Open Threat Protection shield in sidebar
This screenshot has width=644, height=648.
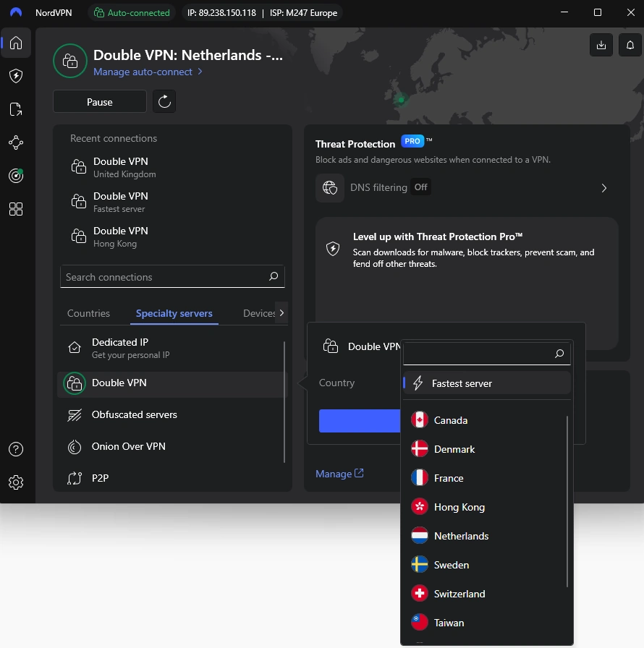point(16,76)
